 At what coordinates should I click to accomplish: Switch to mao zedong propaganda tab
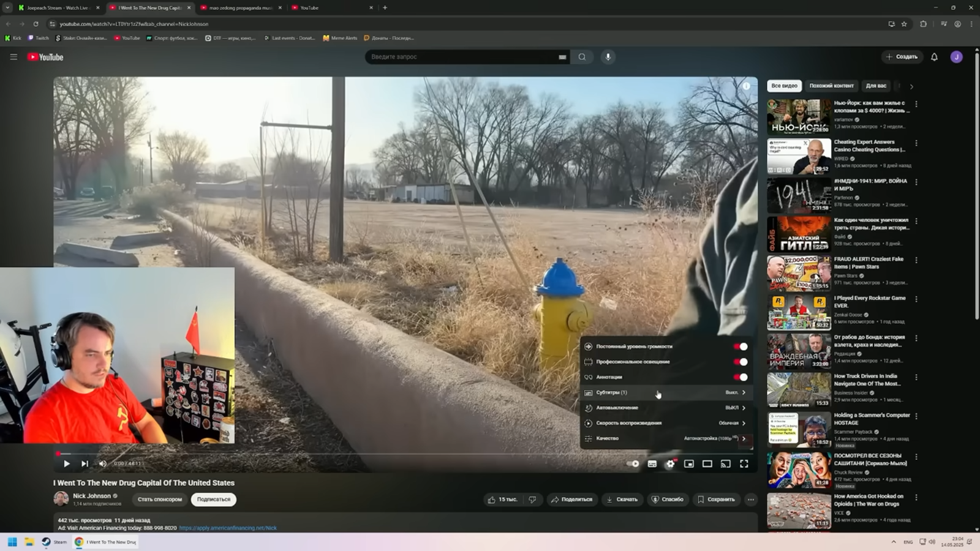242,8
